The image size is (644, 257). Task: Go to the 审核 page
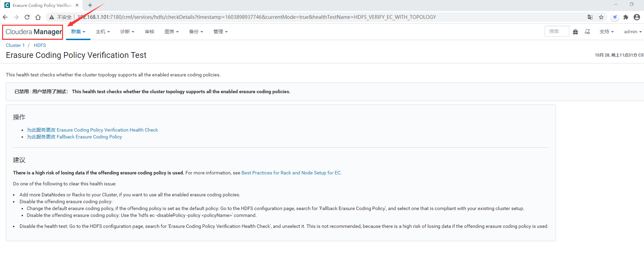pos(150,32)
